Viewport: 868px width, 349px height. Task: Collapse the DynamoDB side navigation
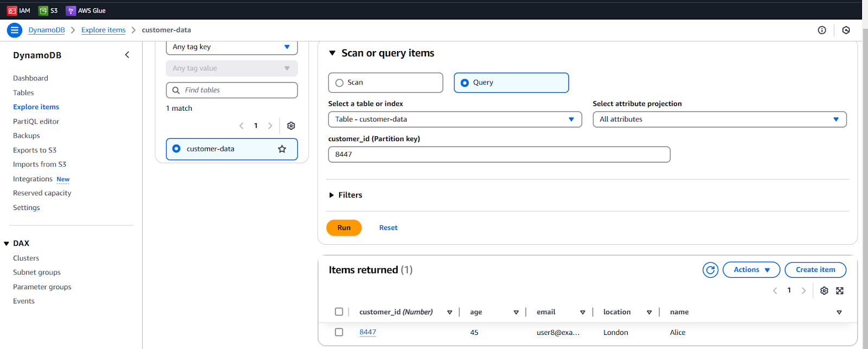click(x=127, y=55)
